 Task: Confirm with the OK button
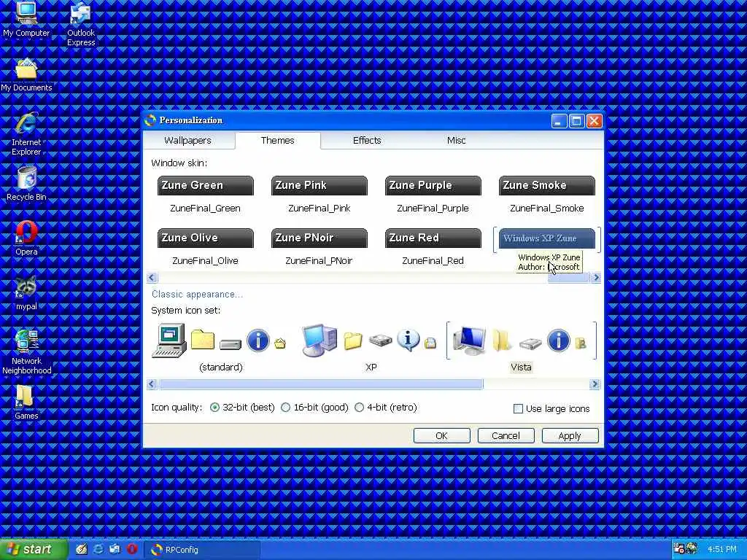tap(441, 436)
